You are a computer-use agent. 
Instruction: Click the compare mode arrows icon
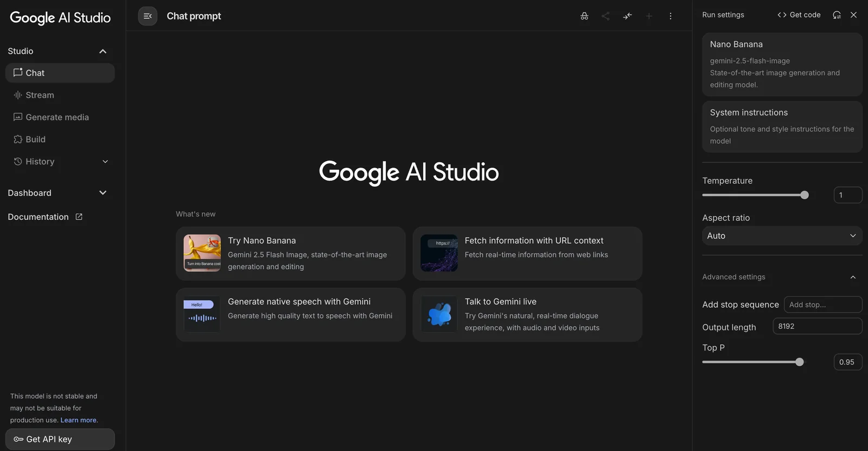click(627, 16)
